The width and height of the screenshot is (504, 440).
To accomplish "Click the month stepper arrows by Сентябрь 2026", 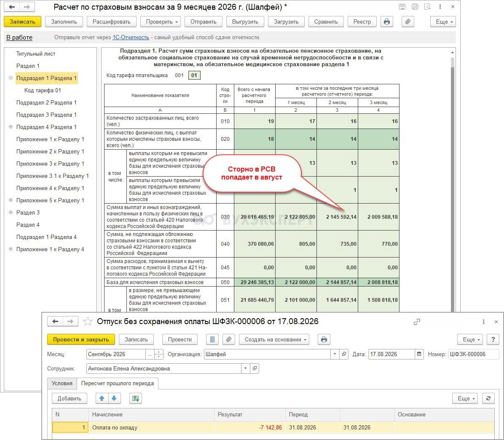I will pyautogui.click(x=159, y=354).
